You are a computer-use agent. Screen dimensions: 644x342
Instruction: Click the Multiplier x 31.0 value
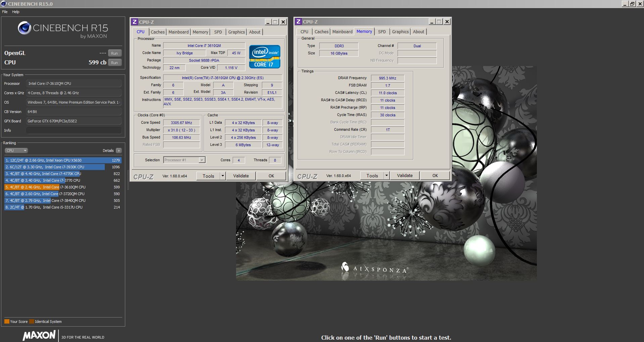click(x=181, y=130)
